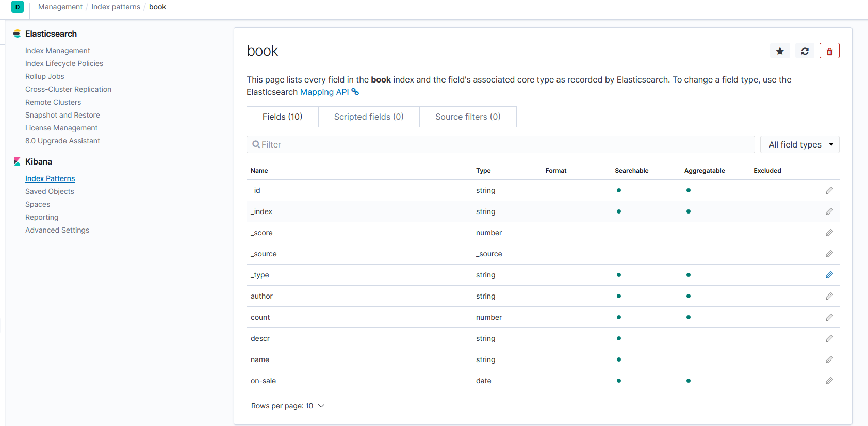Viewport: 868px width, 426px height.
Task: Click the Filter search field
Action: coord(500,144)
